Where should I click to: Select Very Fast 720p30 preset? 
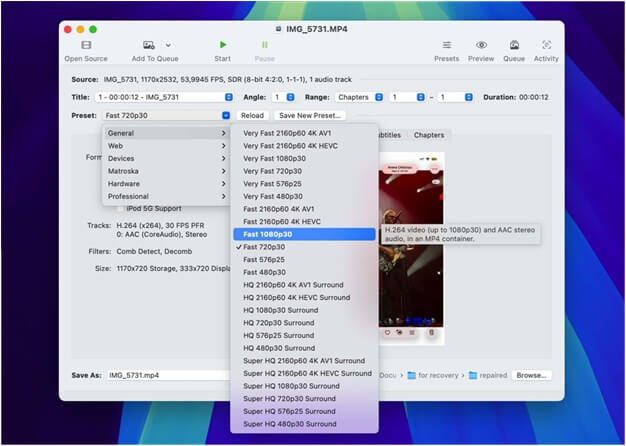point(273,171)
